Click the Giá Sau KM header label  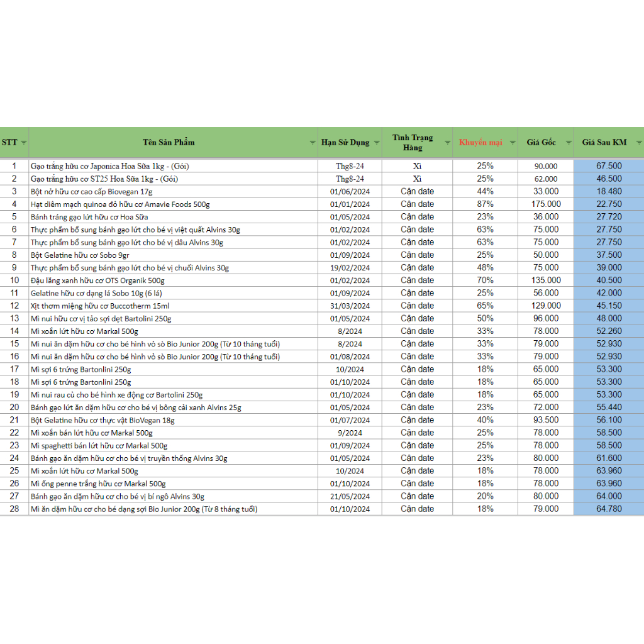[x=604, y=143]
